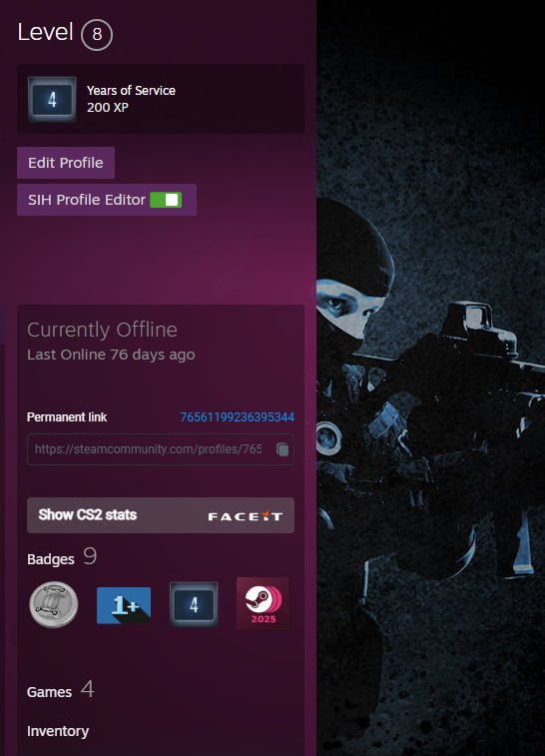
Task: Click the FACEIT logo
Action: (x=245, y=516)
